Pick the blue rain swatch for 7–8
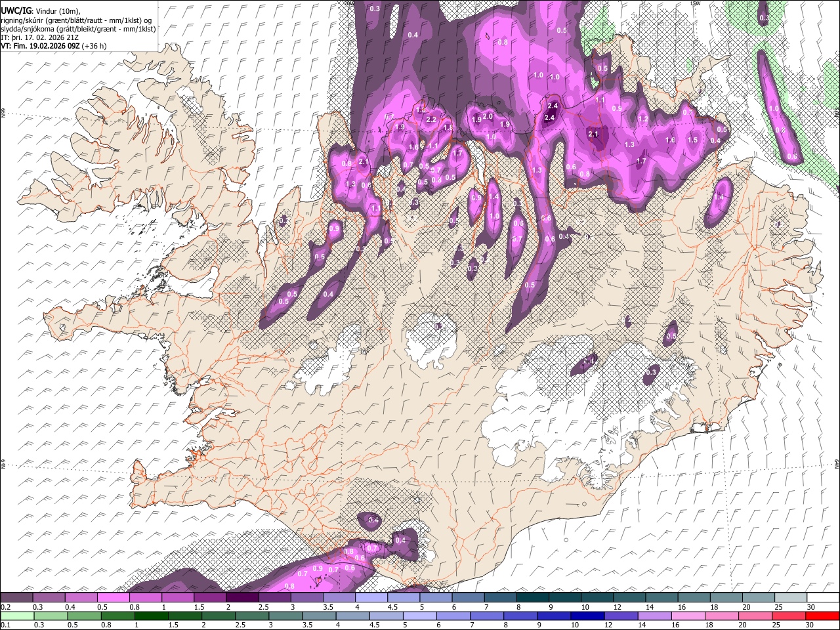 [486, 616]
